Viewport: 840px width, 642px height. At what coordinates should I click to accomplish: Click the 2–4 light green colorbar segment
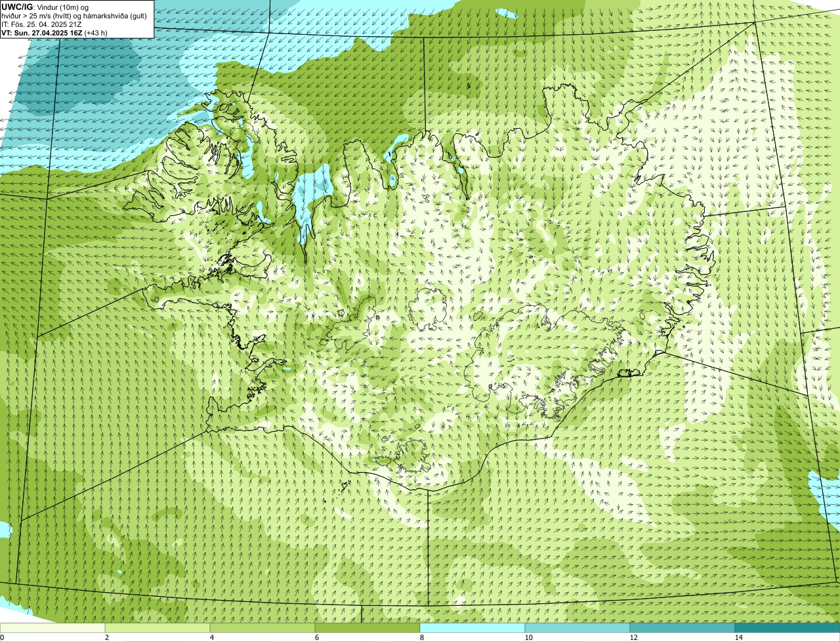tap(157, 628)
